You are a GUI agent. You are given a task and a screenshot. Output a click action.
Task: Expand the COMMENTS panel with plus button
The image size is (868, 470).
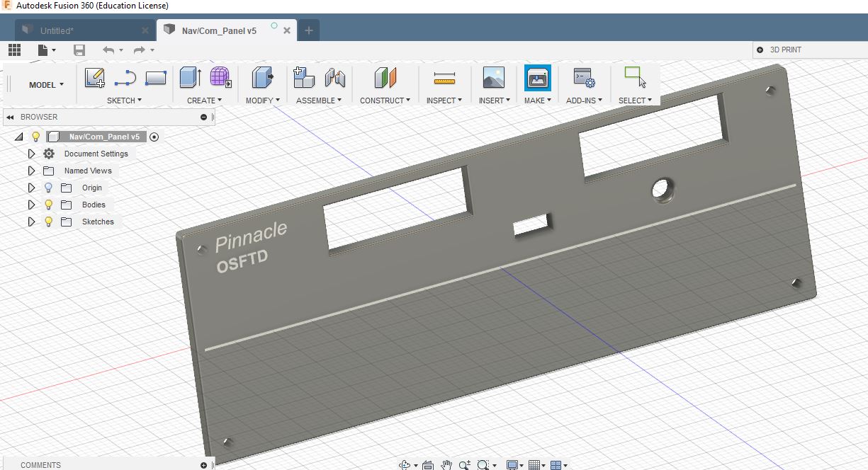pyautogui.click(x=204, y=465)
